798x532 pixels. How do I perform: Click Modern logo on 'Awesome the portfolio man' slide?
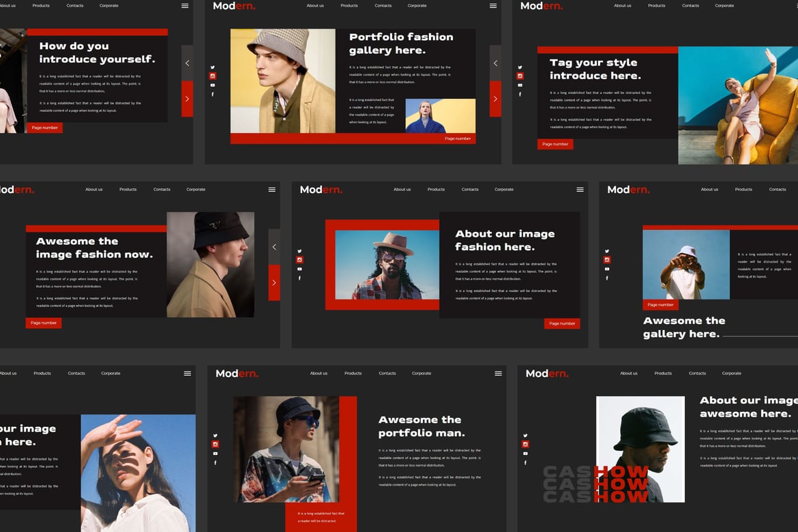(x=237, y=374)
